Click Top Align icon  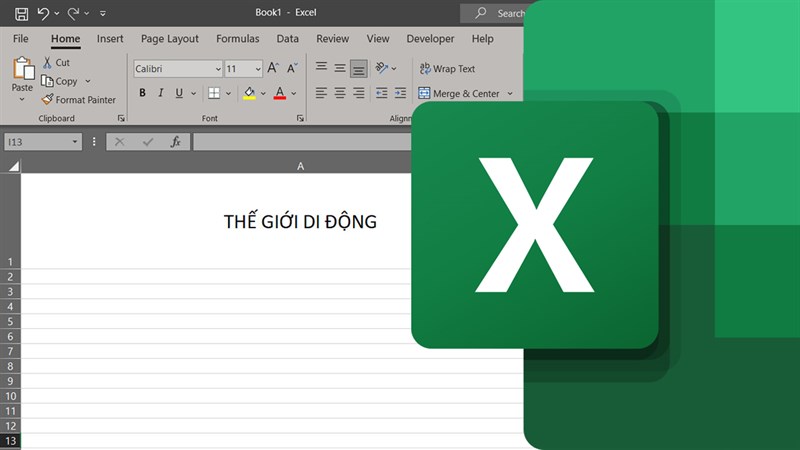pos(321,67)
